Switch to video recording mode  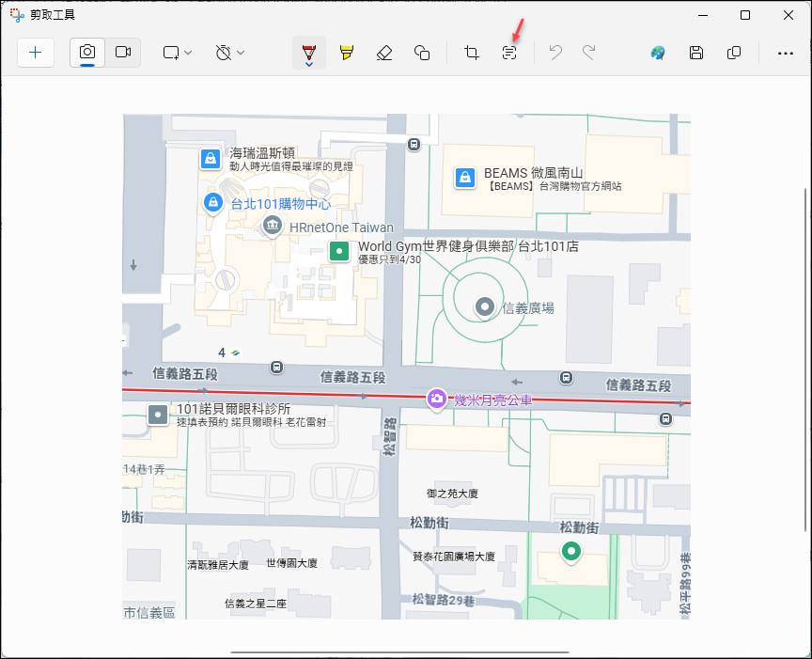[x=123, y=53]
